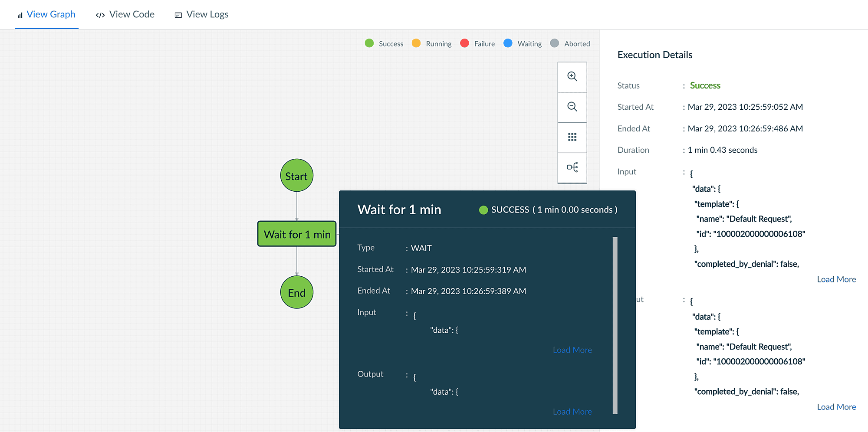Screen dimensions: 868x432
Task: Click the blue Waiting legend dot
Action: coord(508,43)
